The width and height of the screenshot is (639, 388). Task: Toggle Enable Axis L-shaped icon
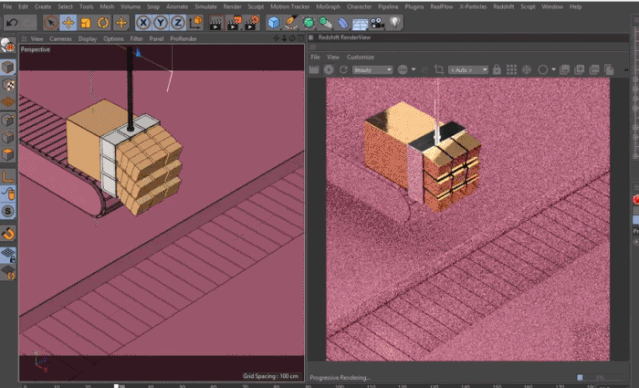(x=8, y=176)
